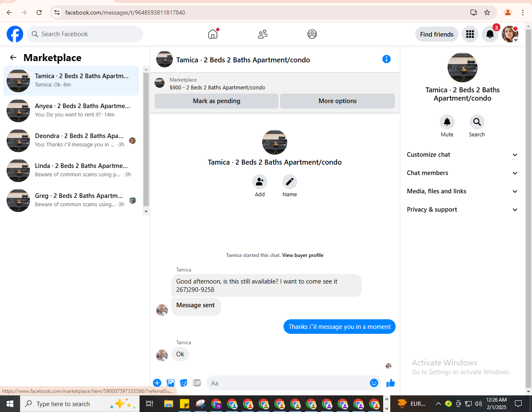532x412 pixels.
Task: Click the browser back arrow
Action: 9,12
